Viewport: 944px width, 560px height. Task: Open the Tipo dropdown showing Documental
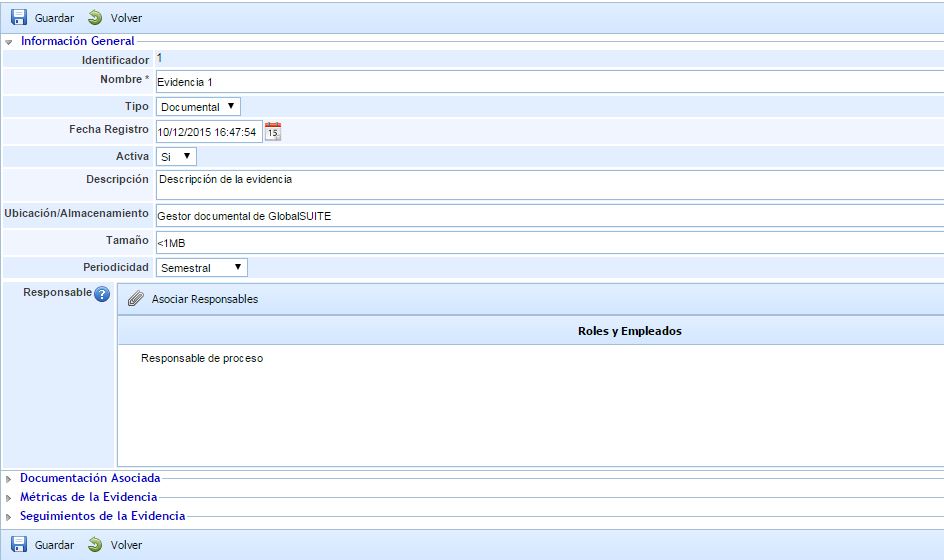[198, 107]
